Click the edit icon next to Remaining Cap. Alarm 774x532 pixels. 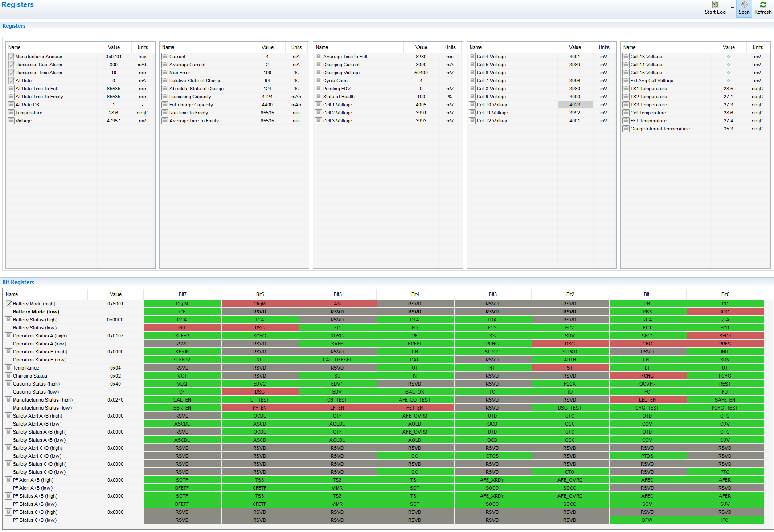click(12, 65)
